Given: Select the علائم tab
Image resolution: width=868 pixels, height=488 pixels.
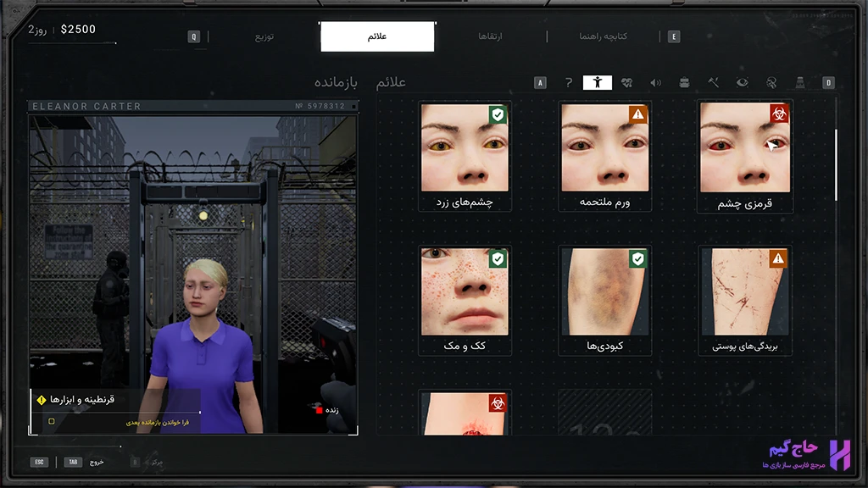Looking at the screenshot, I should click(x=377, y=36).
